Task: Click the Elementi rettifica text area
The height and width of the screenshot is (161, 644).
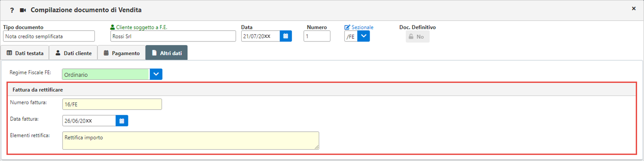Action: click(190, 141)
